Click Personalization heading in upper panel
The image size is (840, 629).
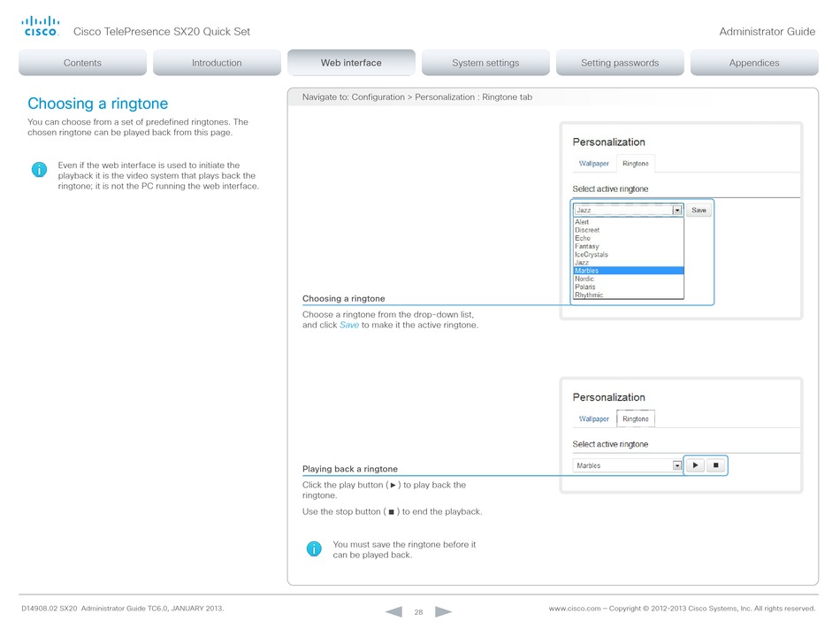tap(608, 142)
